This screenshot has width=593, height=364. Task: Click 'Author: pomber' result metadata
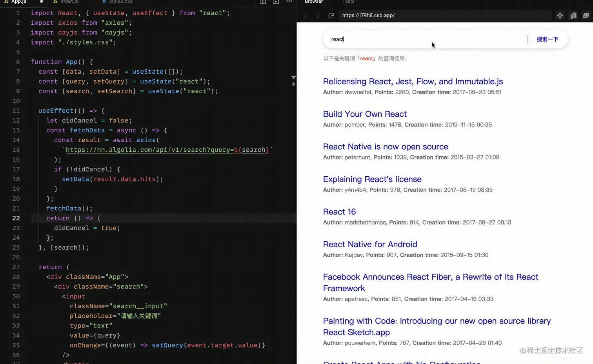[x=344, y=125]
